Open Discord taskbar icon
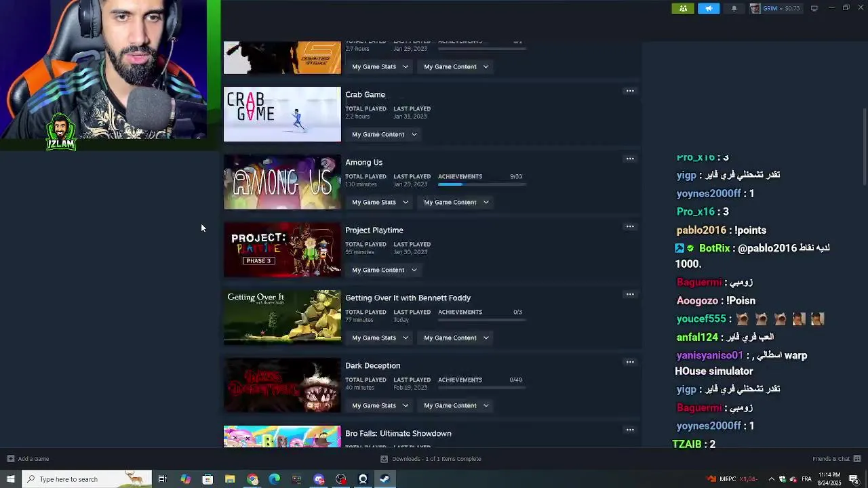Image resolution: width=868 pixels, height=488 pixels. 319,479
